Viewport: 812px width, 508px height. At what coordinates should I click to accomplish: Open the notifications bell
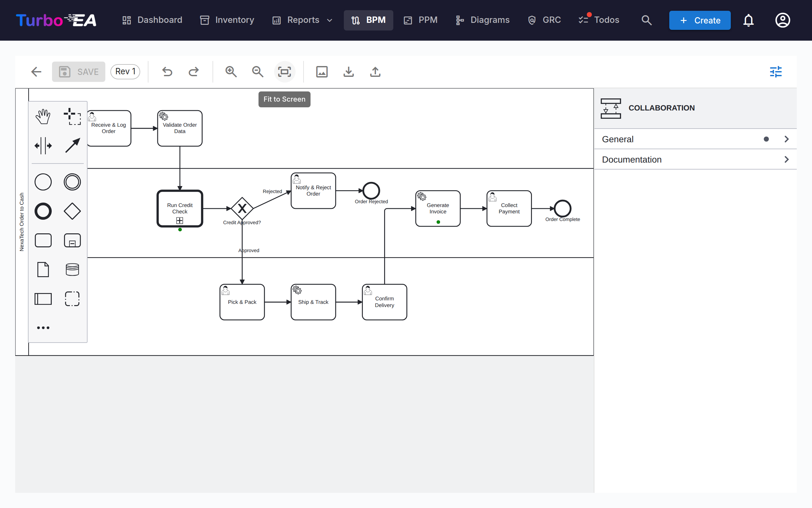[748, 20]
